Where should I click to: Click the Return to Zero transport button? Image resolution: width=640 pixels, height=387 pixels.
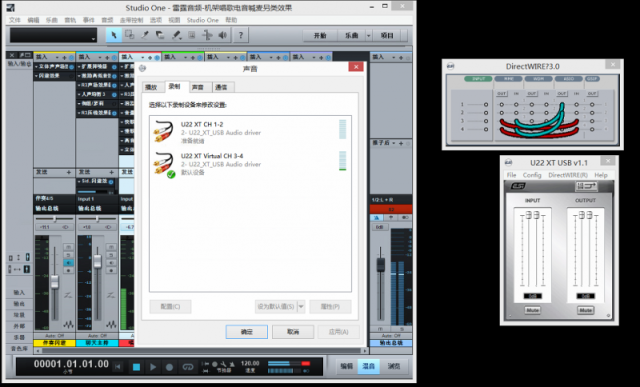point(118,367)
